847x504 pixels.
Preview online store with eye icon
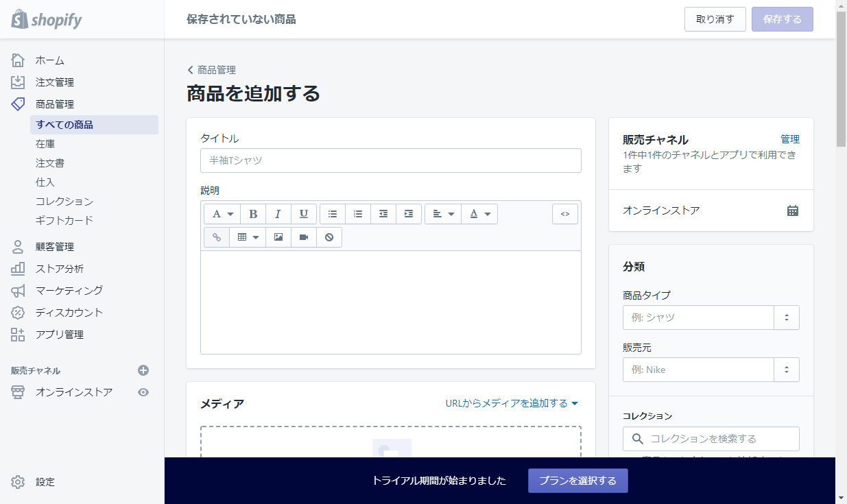tap(143, 392)
